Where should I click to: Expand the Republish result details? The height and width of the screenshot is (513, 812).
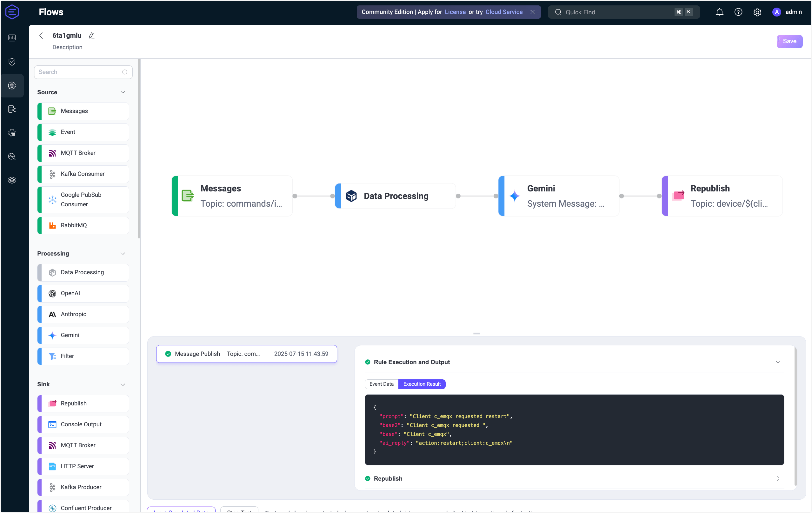tap(778, 478)
